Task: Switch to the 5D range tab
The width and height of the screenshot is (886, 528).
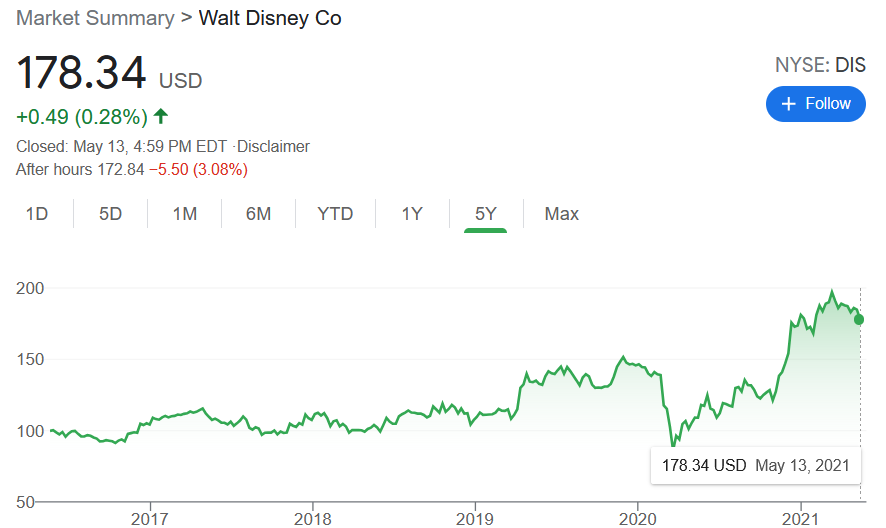Action: point(110,214)
